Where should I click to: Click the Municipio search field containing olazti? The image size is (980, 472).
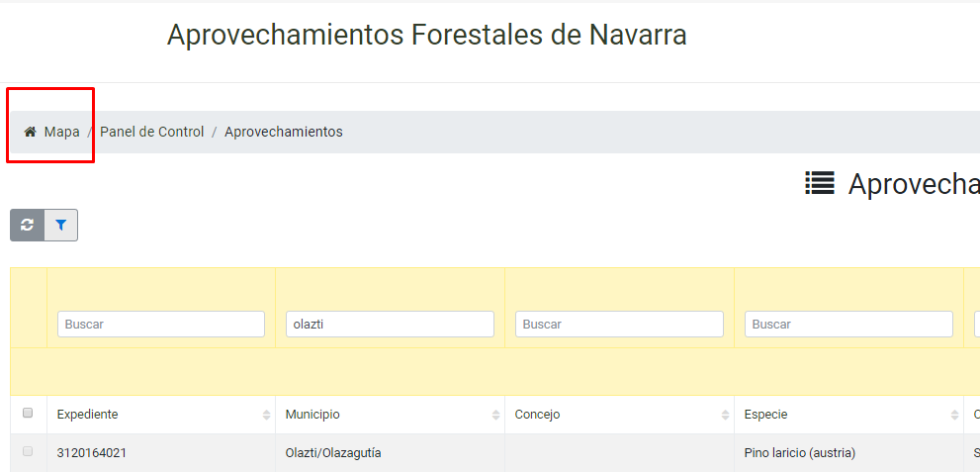click(x=390, y=324)
